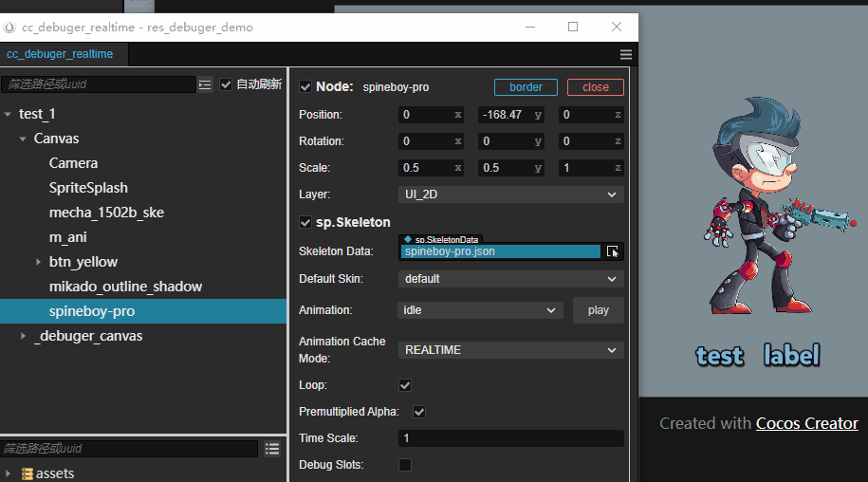Screen dimensions: 868x482
Task: Click the Scale x field 0.5
Action: point(432,168)
